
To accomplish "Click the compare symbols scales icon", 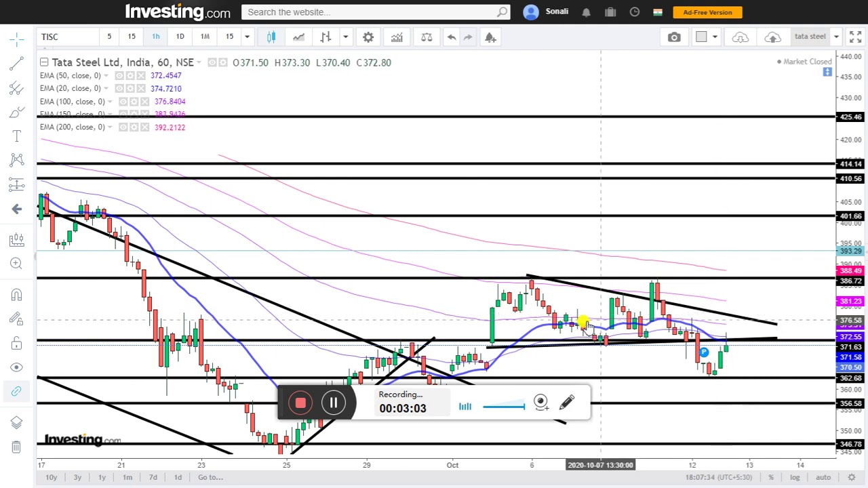I will pyautogui.click(x=427, y=37).
